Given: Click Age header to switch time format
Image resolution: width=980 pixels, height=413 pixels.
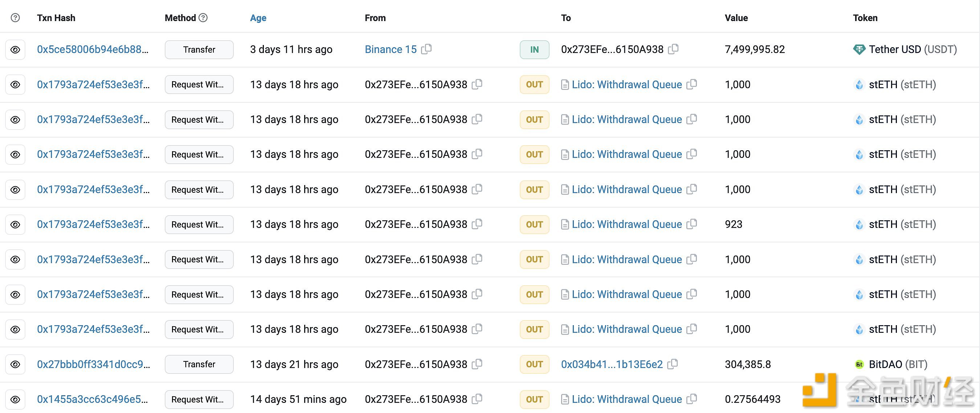Looking at the screenshot, I should tap(258, 18).
